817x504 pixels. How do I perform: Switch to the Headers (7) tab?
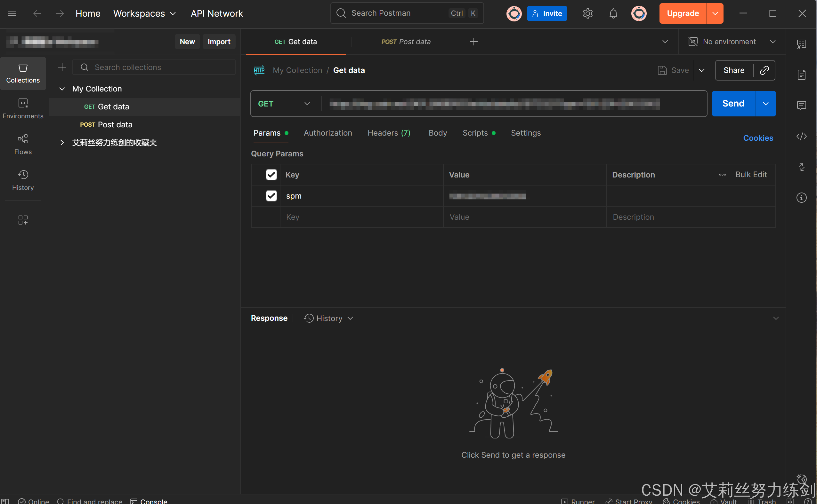(389, 133)
